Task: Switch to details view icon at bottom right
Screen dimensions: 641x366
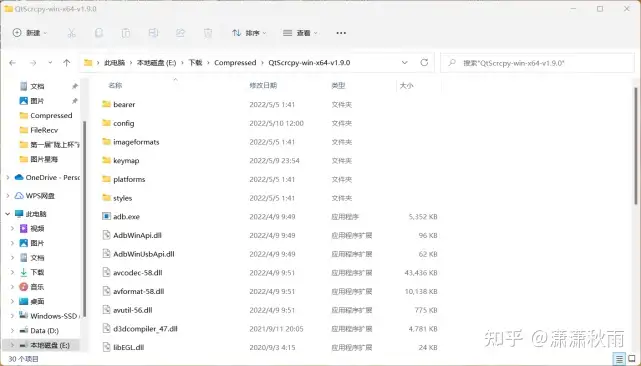Action: pos(619,359)
